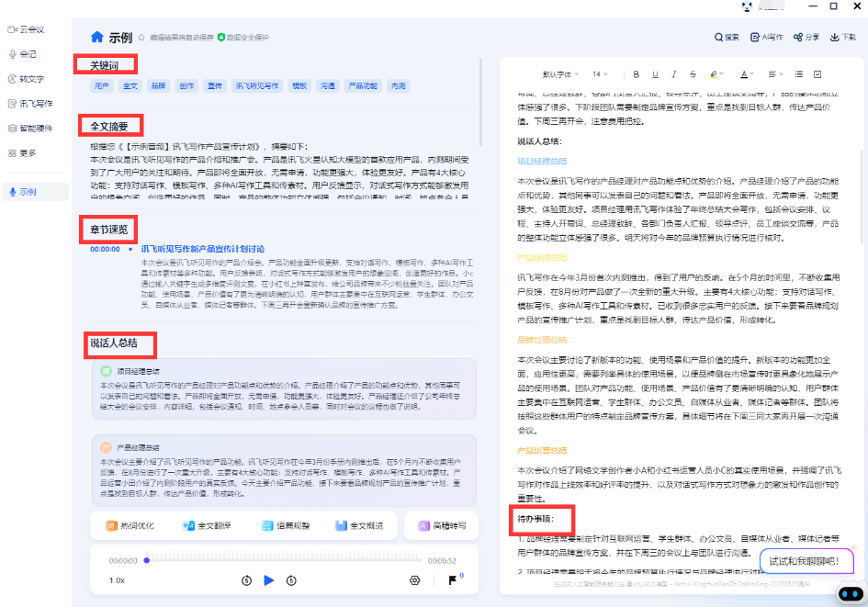Click the 创作 keyword tag
This screenshot has width=868, height=607.
[x=186, y=85]
